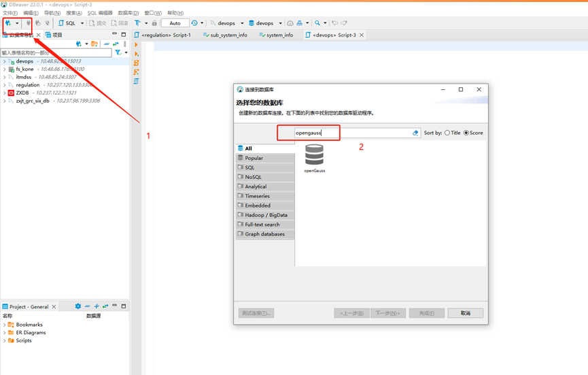Open active database devops selector
Image resolution: width=588 pixels, height=375 pixels.
point(265,23)
